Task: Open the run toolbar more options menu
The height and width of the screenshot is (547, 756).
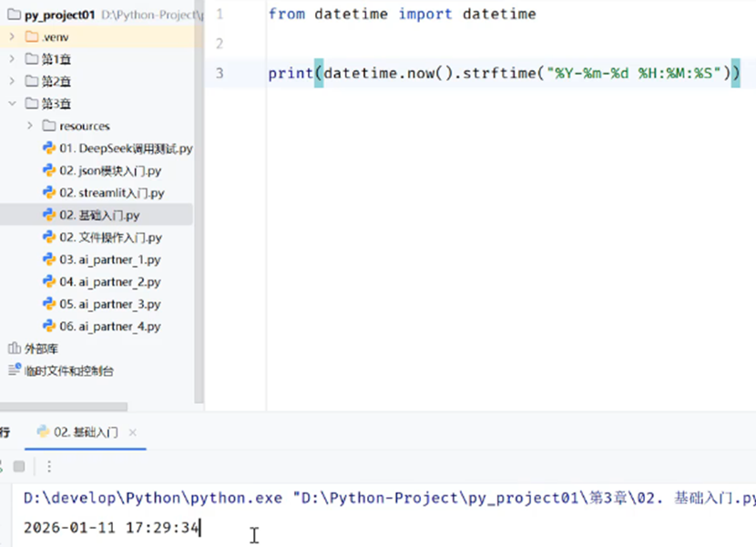Action: pyautogui.click(x=49, y=466)
